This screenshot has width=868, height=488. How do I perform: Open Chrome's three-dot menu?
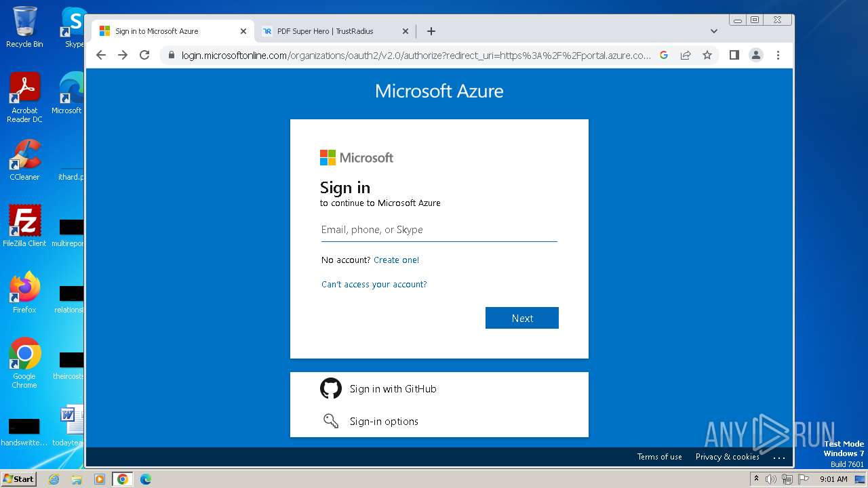(778, 55)
